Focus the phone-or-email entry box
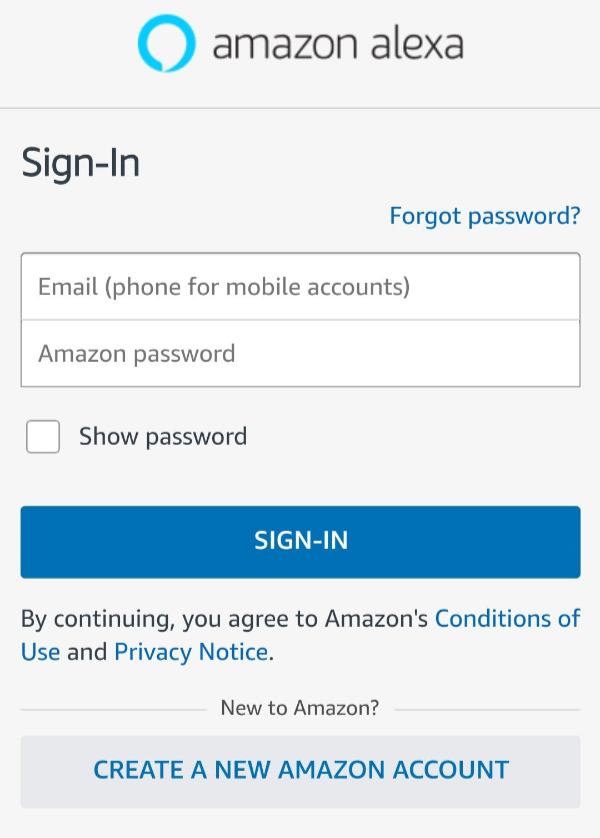The height and width of the screenshot is (838, 600). [300, 286]
